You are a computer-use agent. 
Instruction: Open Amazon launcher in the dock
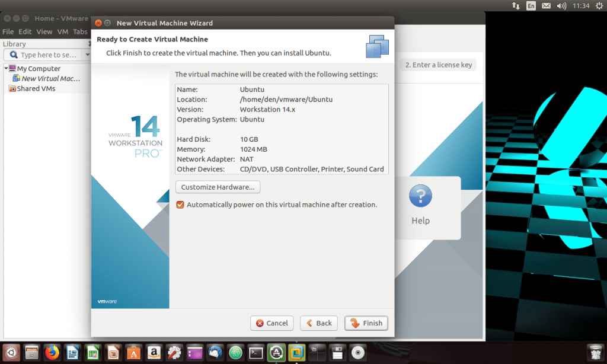pos(154,353)
